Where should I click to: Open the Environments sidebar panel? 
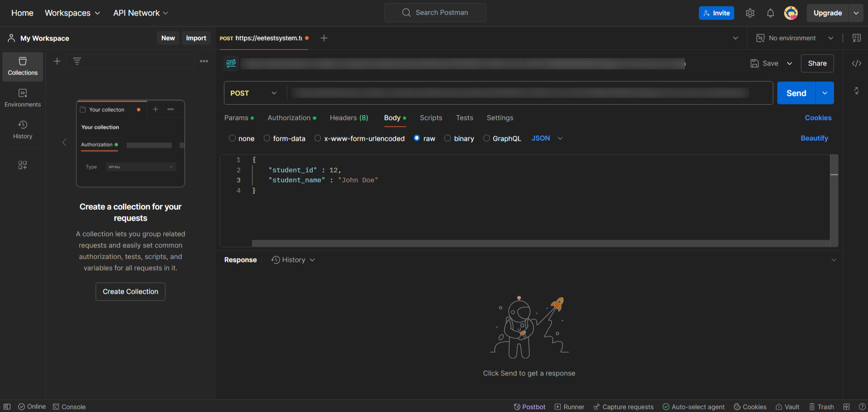tap(23, 98)
